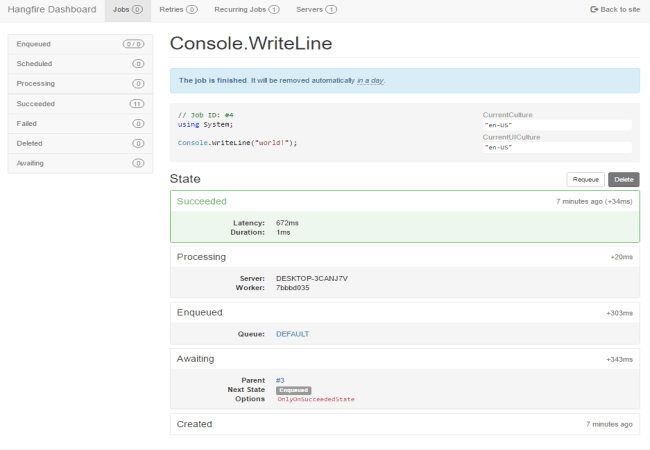650x450 pixels.
Task: Open the Servers tab
Action: click(316, 9)
